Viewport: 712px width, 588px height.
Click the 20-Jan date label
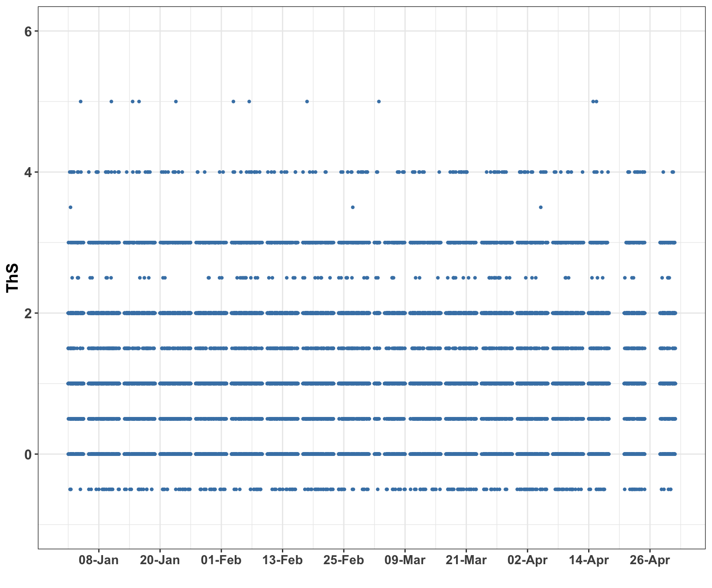tap(160, 560)
